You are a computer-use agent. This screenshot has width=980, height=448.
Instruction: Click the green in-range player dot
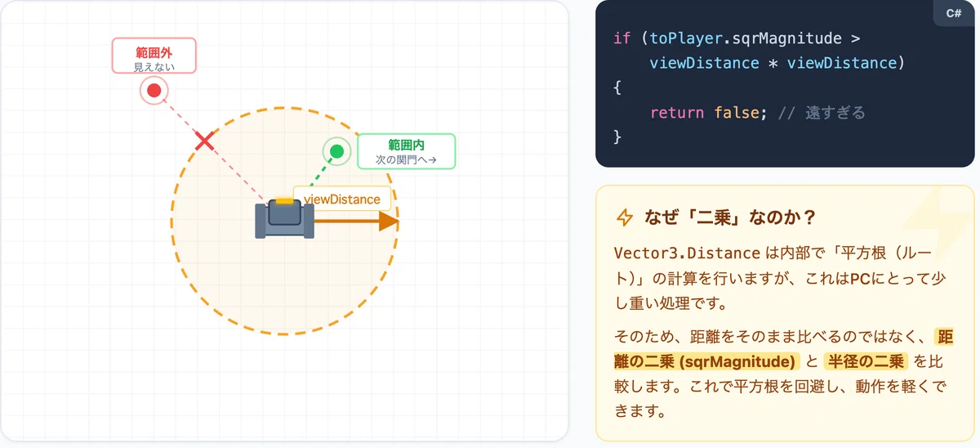(x=336, y=151)
